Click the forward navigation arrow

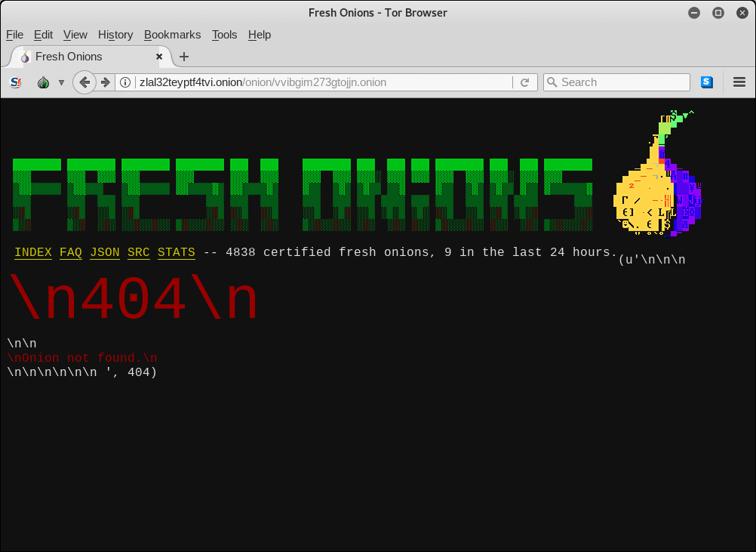tap(106, 82)
